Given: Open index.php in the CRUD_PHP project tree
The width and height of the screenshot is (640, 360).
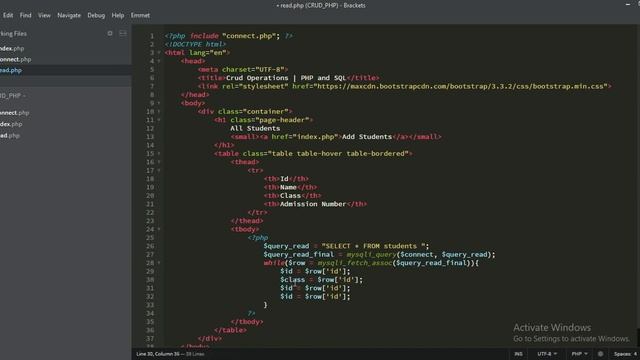Looking at the screenshot, I should [11, 124].
